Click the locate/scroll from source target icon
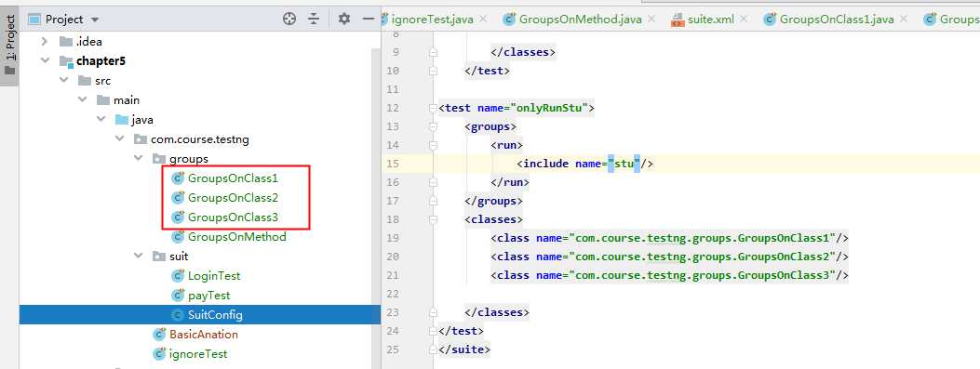 click(x=289, y=19)
